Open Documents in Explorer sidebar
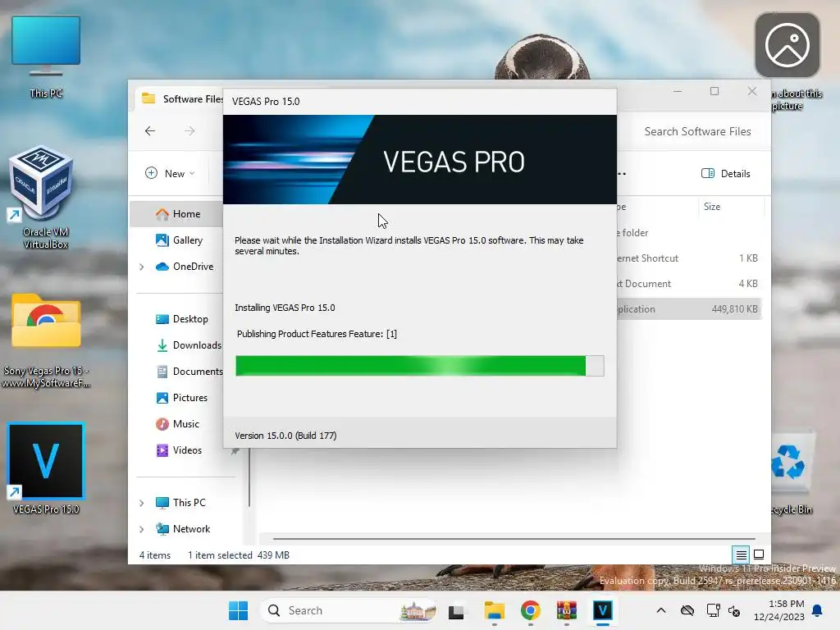The image size is (840, 630). click(x=189, y=372)
